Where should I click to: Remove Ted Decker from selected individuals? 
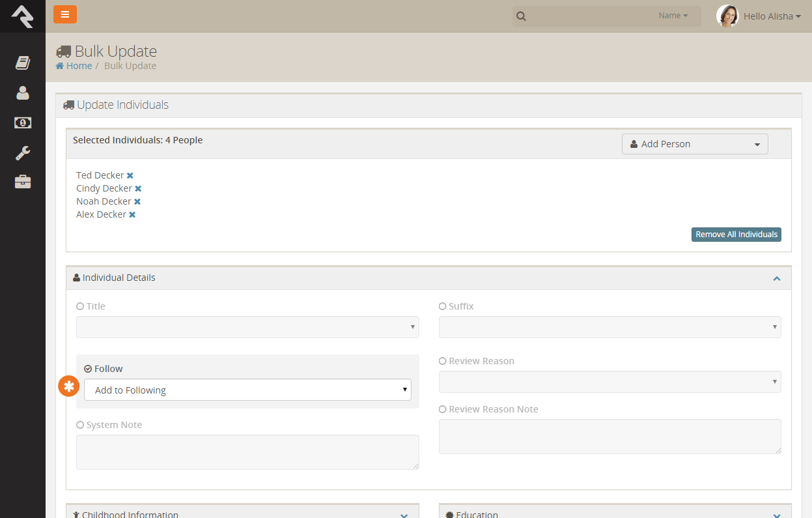tap(130, 175)
